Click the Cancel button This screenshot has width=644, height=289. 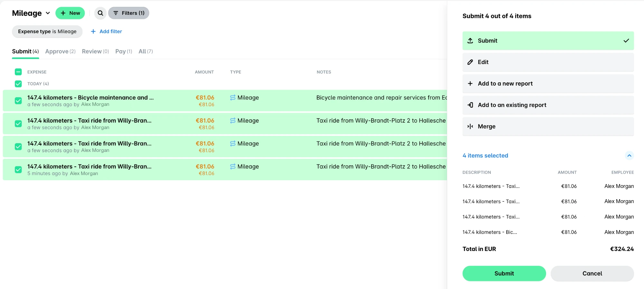pos(592,274)
